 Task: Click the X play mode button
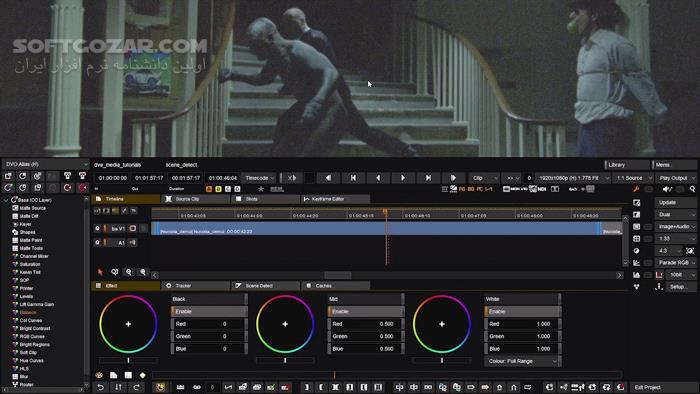(x=292, y=178)
